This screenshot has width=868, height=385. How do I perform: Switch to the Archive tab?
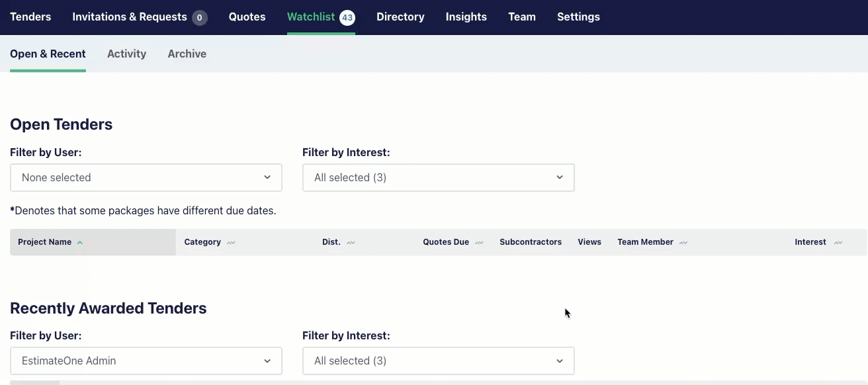coord(187,54)
